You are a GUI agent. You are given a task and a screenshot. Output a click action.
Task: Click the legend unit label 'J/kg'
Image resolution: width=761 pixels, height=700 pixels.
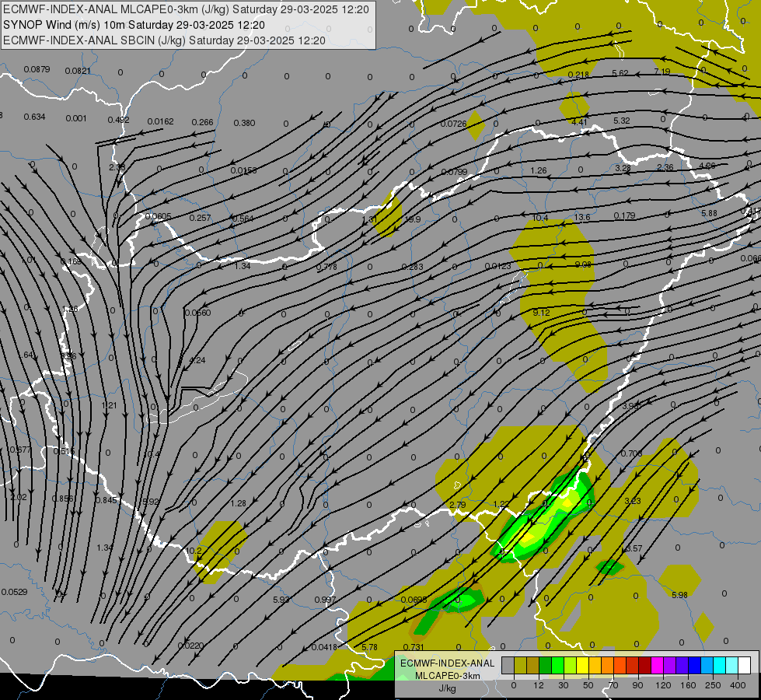448,688
